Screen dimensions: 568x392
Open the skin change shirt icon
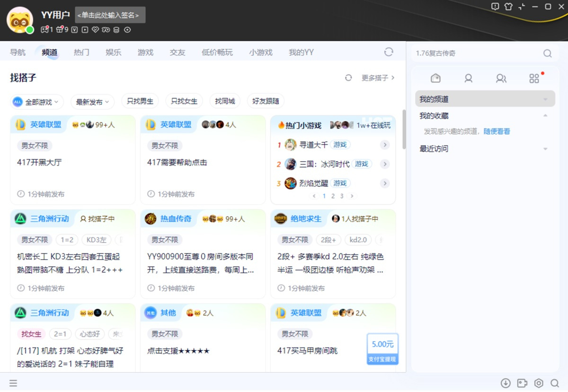(x=508, y=7)
